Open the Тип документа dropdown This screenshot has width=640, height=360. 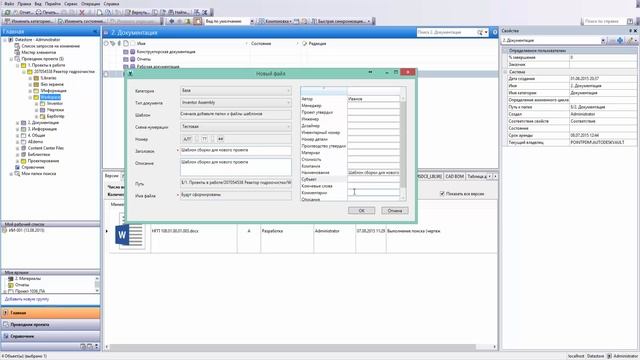(236, 102)
